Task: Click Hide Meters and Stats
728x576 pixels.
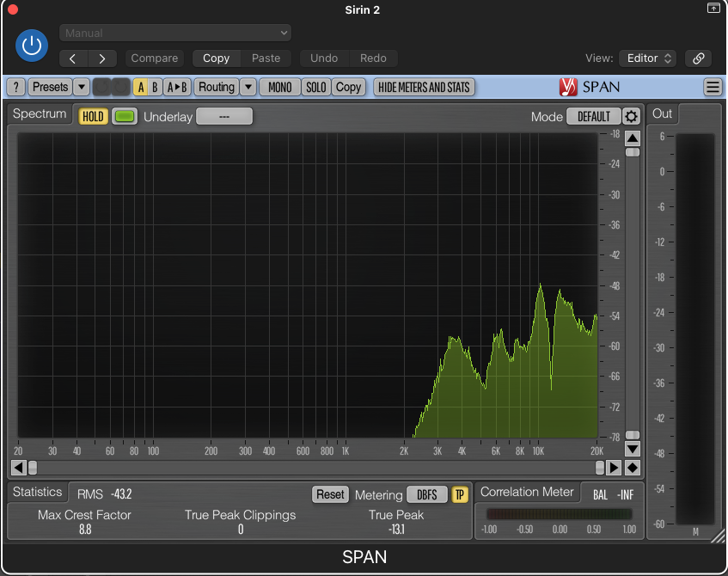Action: coord(424,88)
